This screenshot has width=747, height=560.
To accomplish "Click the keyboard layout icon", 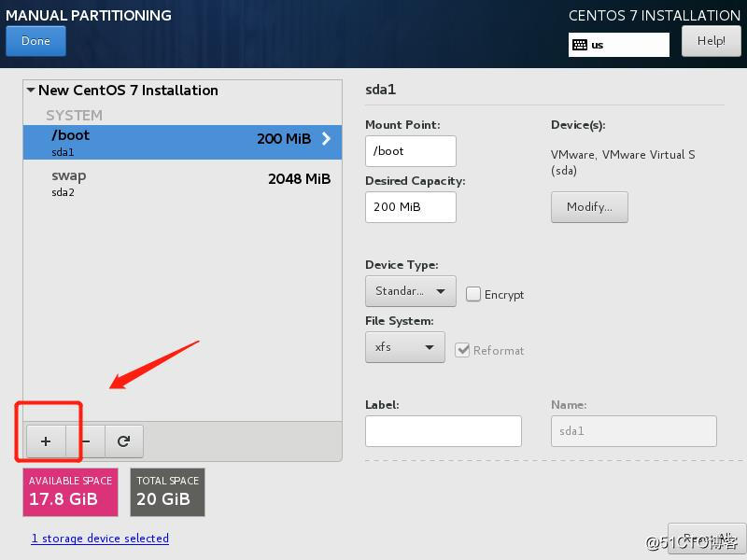I will (x=580, y=45).
